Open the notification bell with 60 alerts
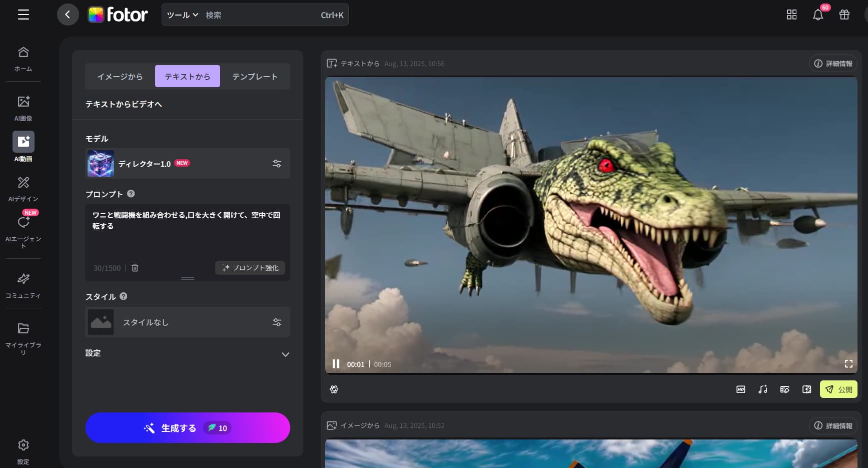This screenshot has height=468, width=868. point(818,15)
